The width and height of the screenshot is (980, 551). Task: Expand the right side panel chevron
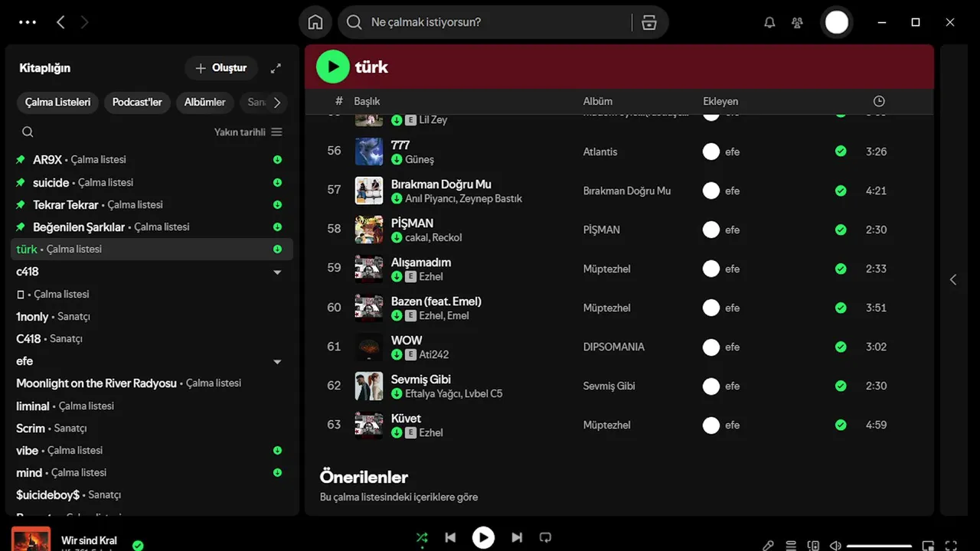click(953, 279)
